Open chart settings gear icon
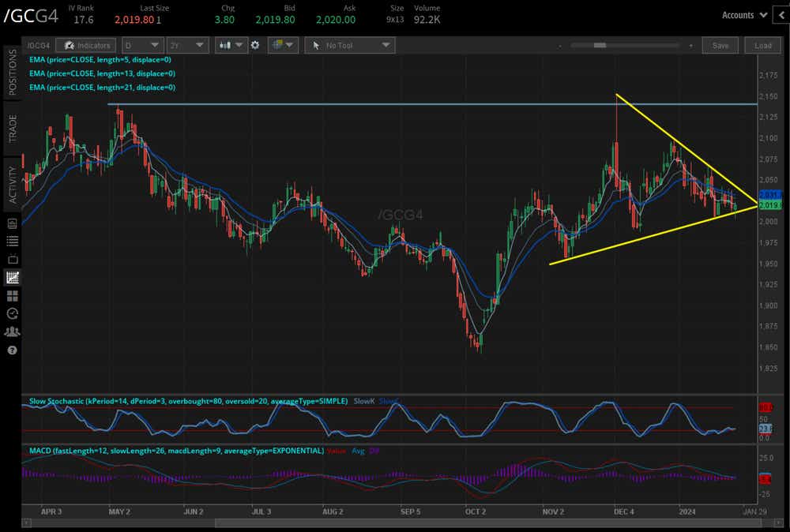 [255, 45]
